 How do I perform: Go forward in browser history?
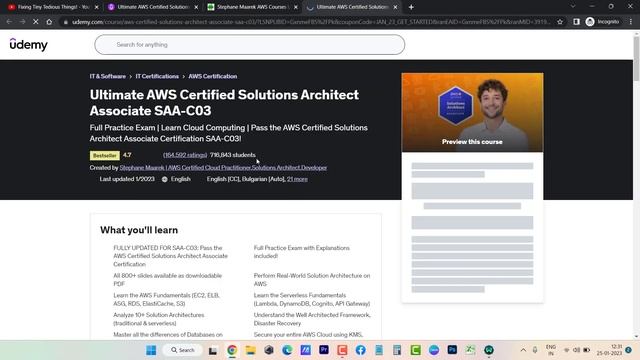pyautogui.click(x=22, y=22)
